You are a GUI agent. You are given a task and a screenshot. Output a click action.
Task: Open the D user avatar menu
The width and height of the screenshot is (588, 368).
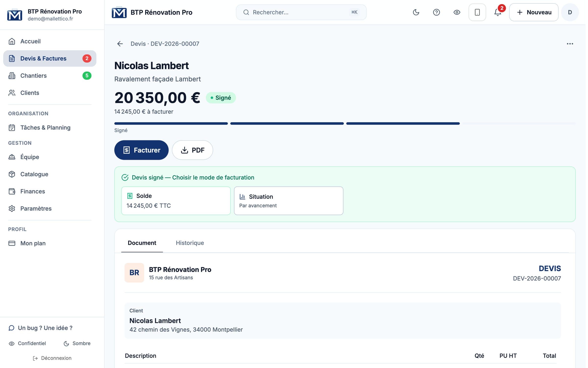pos(570,12)
